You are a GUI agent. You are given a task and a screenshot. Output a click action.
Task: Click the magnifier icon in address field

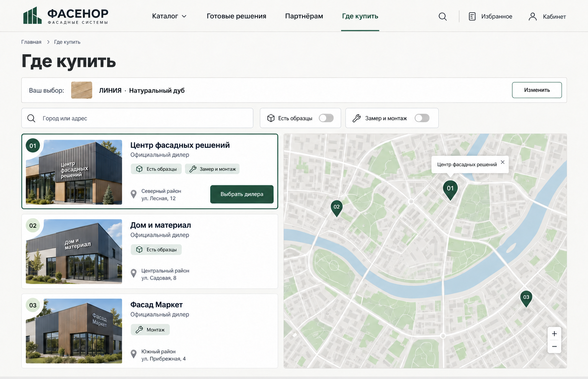pos(31,118)
